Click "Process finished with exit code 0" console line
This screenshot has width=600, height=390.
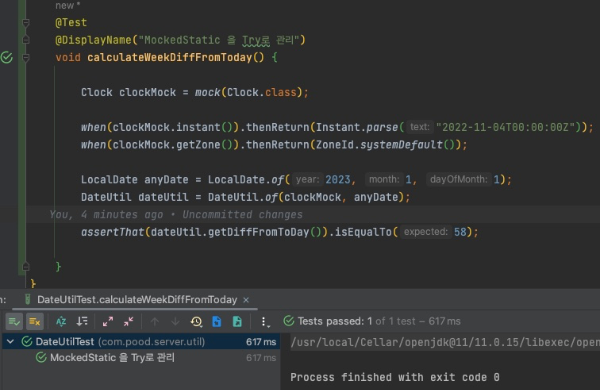pyautogui.click(x=395, y=377)
